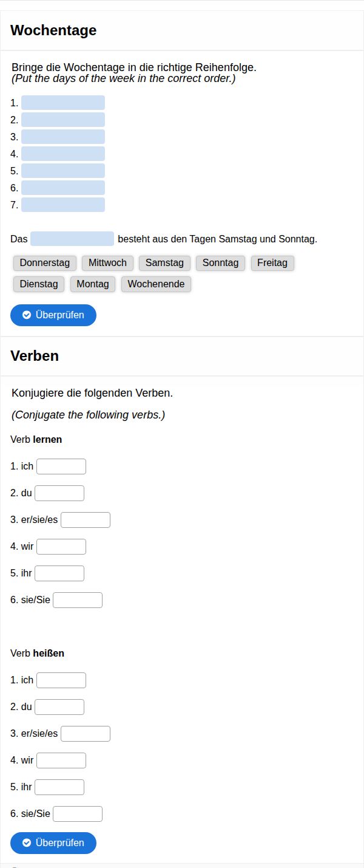This screenshot has height=868, width=364.
Task: Click the Freitag word chip
Action: (272, 263)
